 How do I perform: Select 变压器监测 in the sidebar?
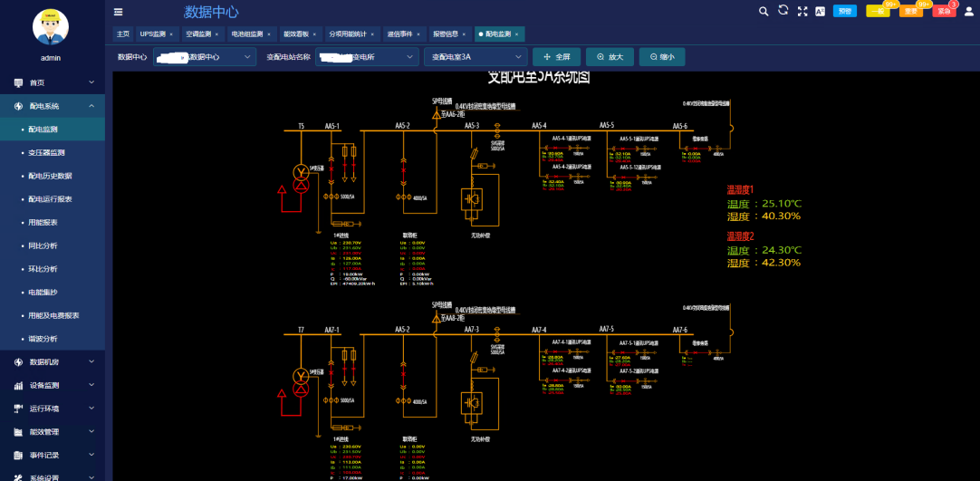coord(47,153)
